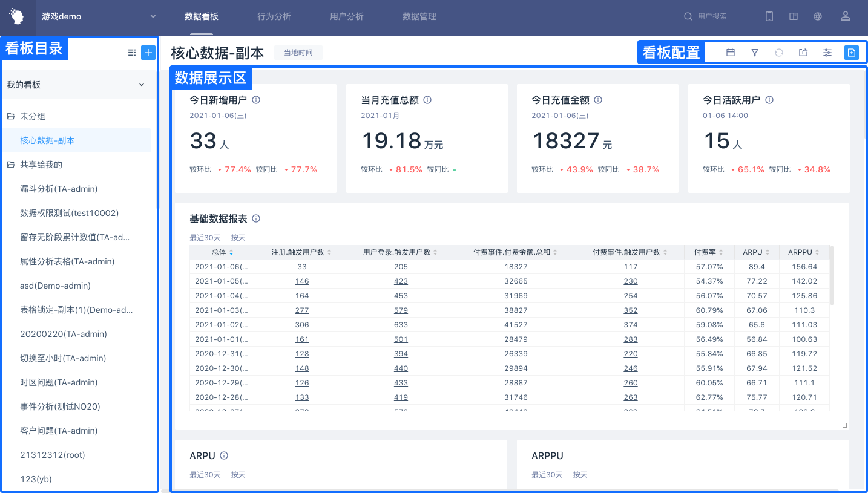
Task: Open dashboard settings sliders icon
Action: pyautogui.click(x=827, y=53)
